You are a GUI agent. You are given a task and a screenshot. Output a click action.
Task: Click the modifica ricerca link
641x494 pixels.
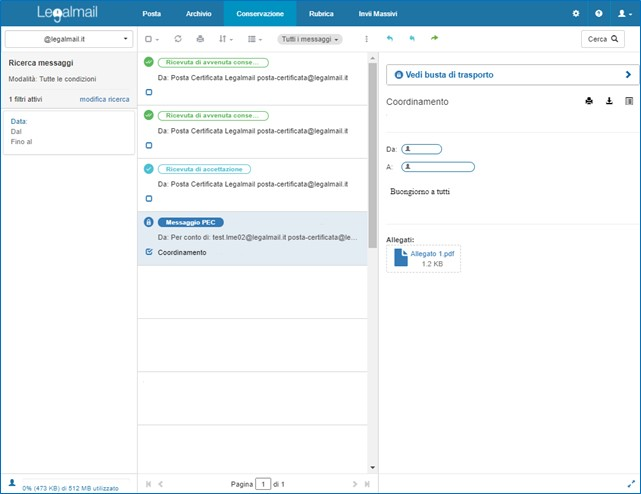click(x=104, y=100)
